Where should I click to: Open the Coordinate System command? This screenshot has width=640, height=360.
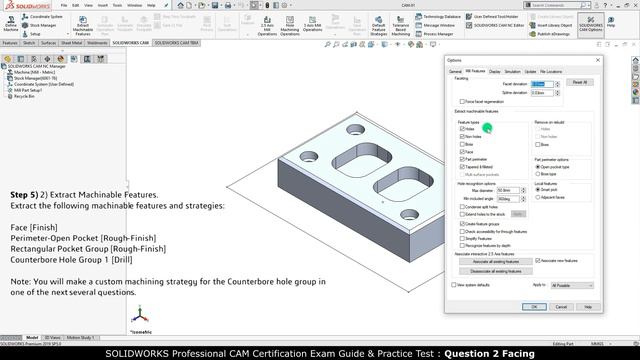[x=42, y=17]
